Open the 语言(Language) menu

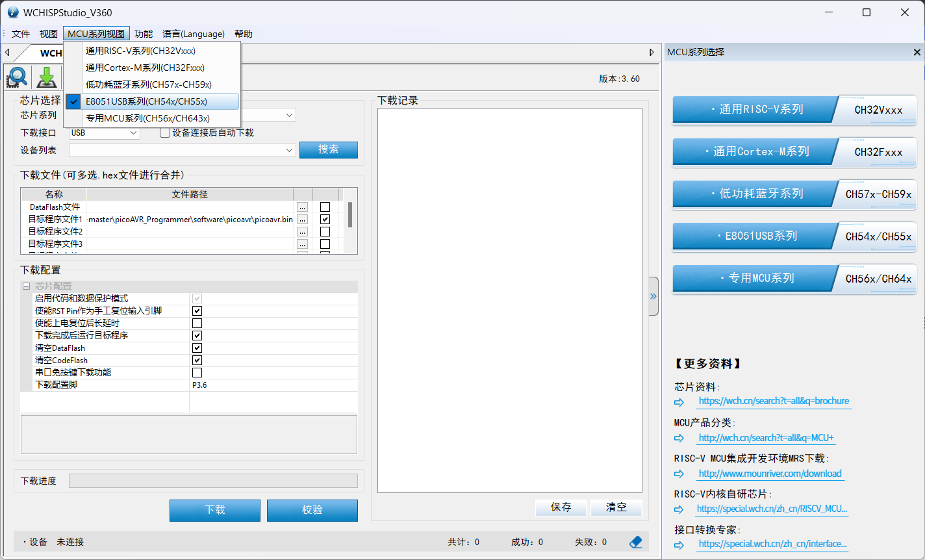point(193,34)
